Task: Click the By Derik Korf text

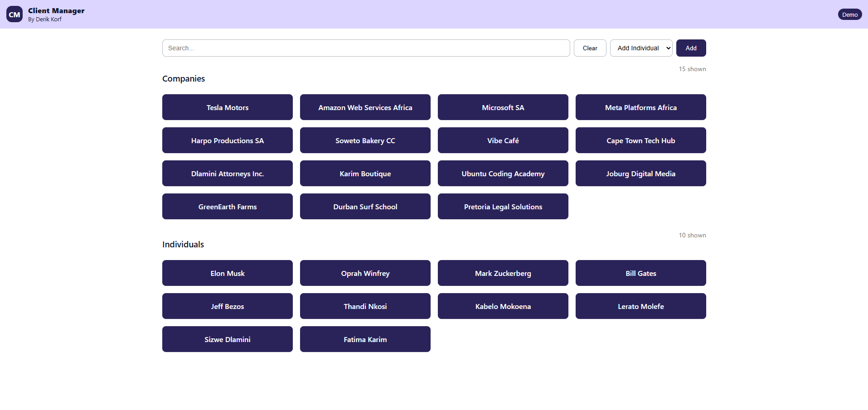Action: point(45,19)
